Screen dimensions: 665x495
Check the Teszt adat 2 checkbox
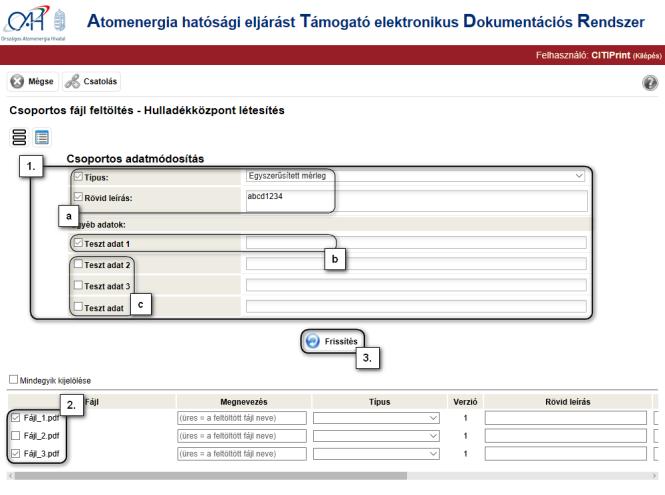click(78, 264)
